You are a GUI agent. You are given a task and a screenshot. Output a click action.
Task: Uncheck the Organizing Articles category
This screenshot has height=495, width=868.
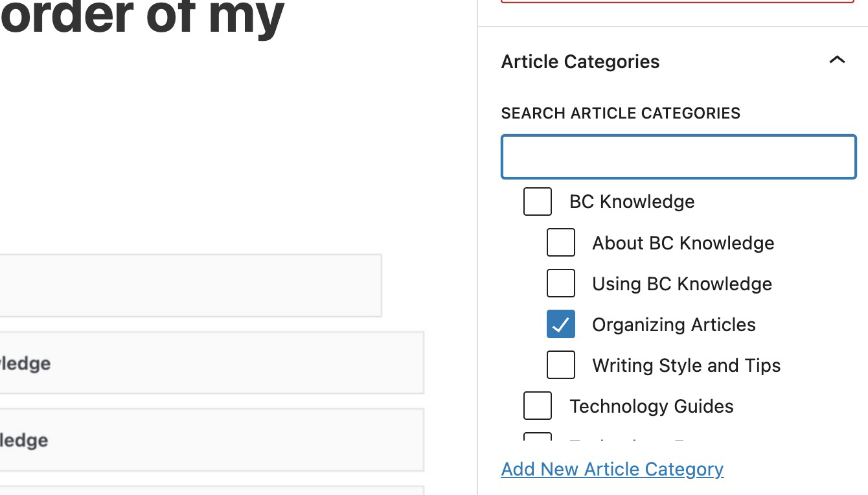[561, 324]
